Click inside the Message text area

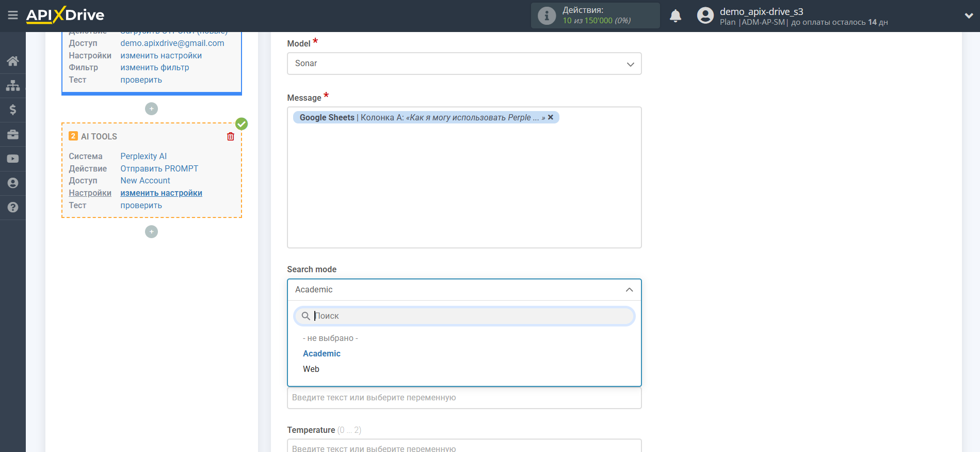(464, 177)
